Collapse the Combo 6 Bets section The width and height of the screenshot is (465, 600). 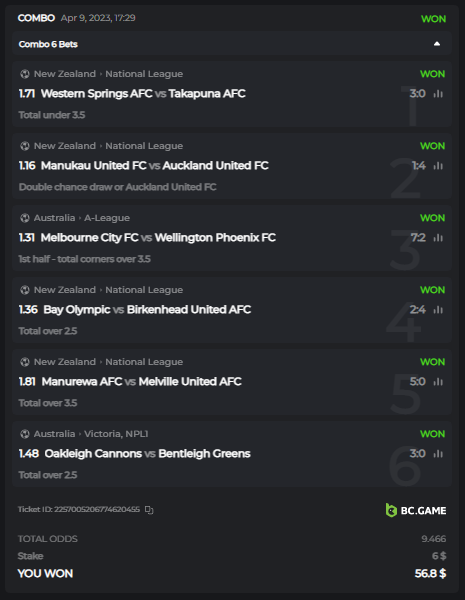[437, 44]
